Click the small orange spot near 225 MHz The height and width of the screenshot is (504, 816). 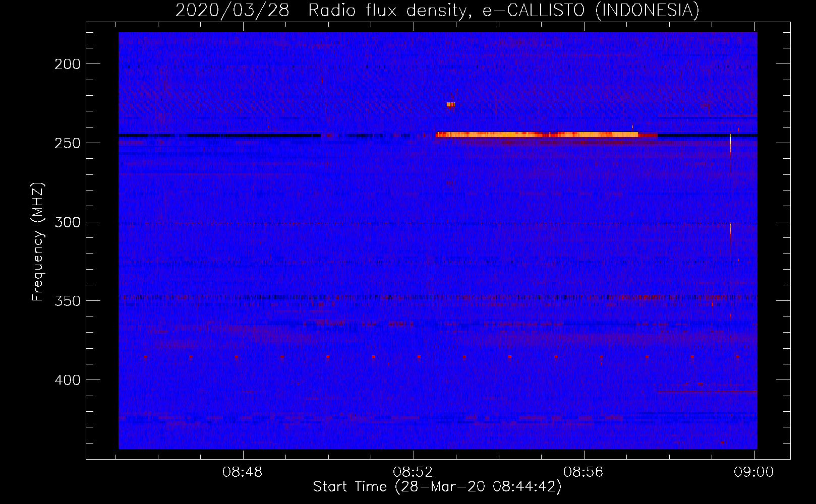coord(450,105)
